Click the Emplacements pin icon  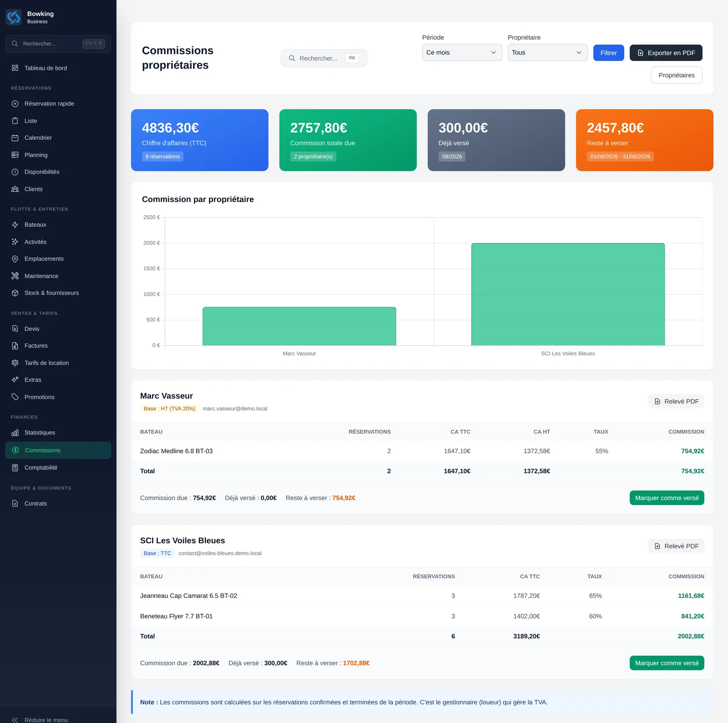click(15, 259)
